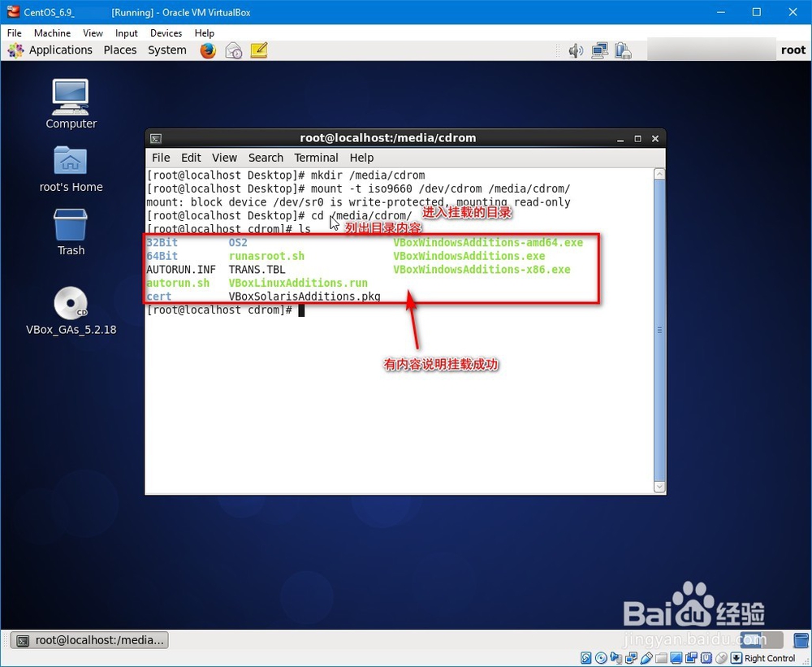Open the terminal's View menu

click(224, 158)
